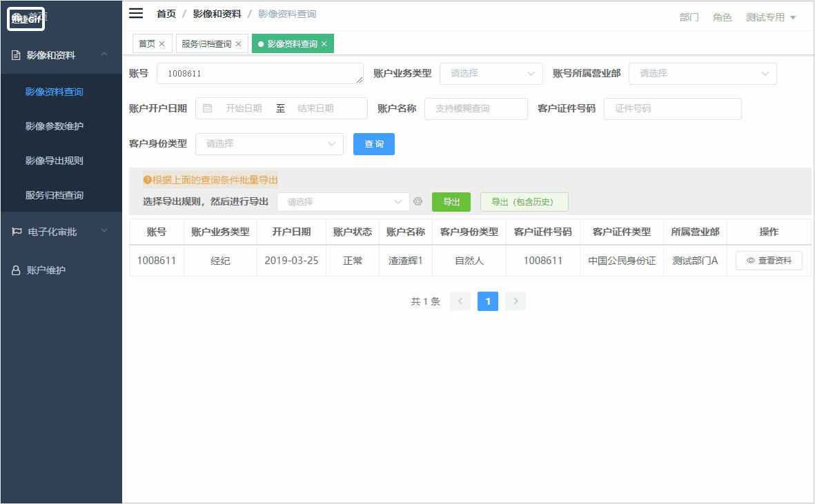Open the 测试专用 user dropdown
The width and height of the screenshot is (815, 504).
(x=771, y=17)
